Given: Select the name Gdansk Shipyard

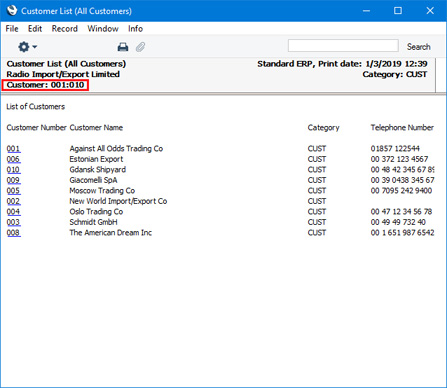Looking at the screenshot, I should (x=98, y=170).
